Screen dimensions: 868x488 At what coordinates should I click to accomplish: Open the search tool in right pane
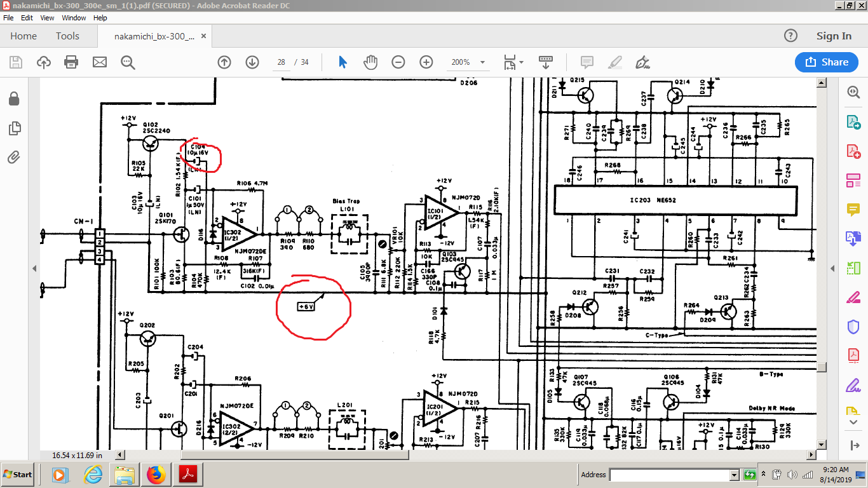coord(853,92)
